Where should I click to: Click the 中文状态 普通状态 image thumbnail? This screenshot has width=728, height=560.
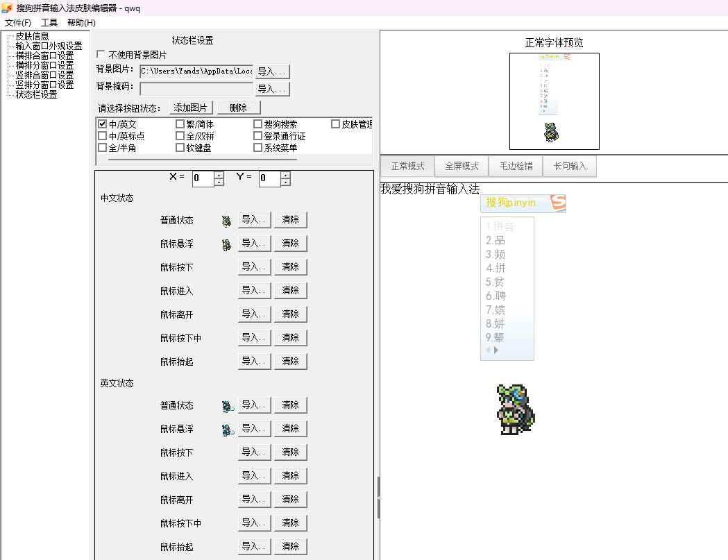[x=226, y=221]
